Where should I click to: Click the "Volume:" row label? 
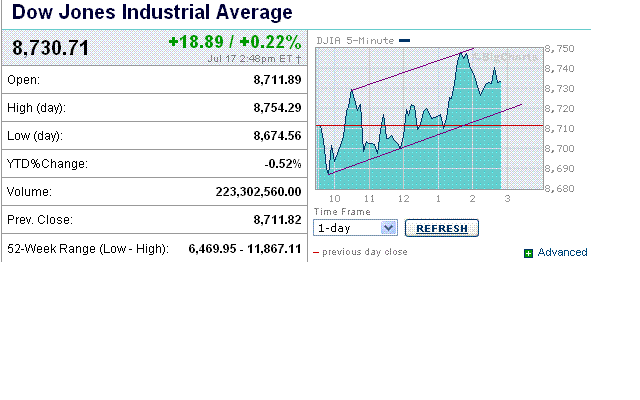click(29, 192)
